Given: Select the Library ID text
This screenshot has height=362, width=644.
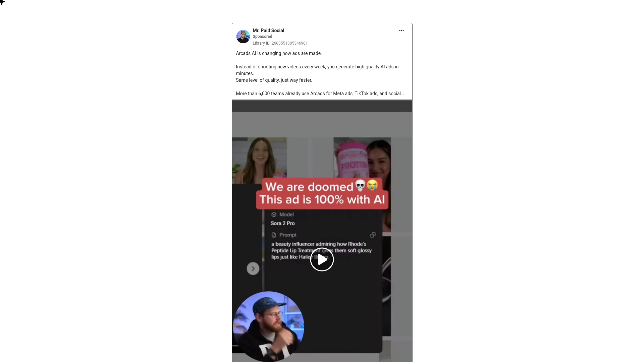Looking at the screenshot, I should click(x=280, y=43).
